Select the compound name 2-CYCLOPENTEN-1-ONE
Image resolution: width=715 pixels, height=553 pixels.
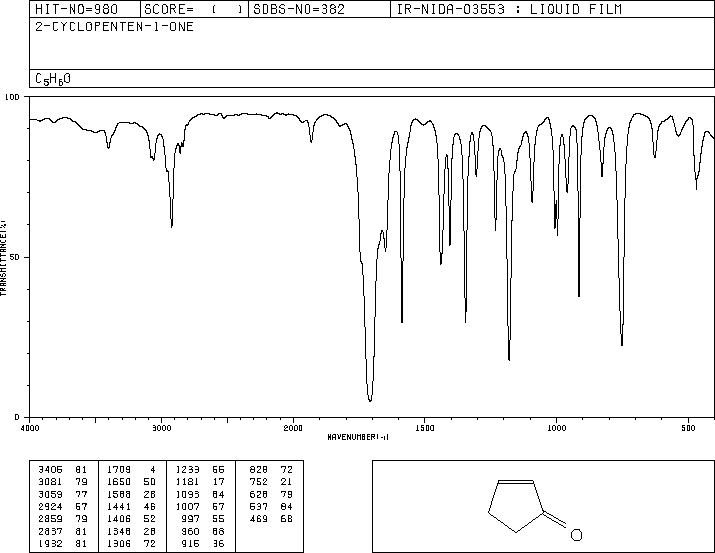114,27
